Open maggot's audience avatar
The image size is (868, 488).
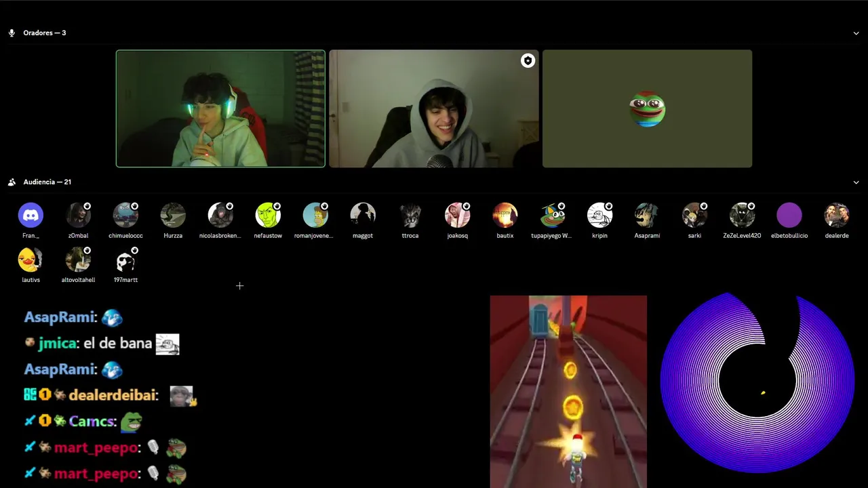coord(363,215)
